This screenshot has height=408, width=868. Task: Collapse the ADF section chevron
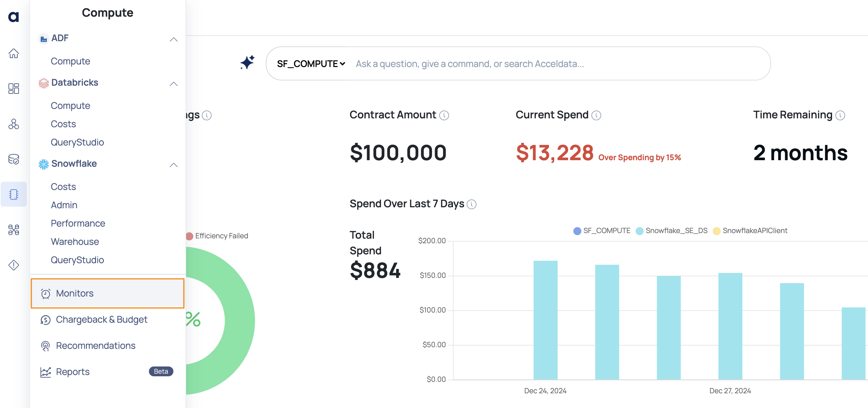point(173,40)
